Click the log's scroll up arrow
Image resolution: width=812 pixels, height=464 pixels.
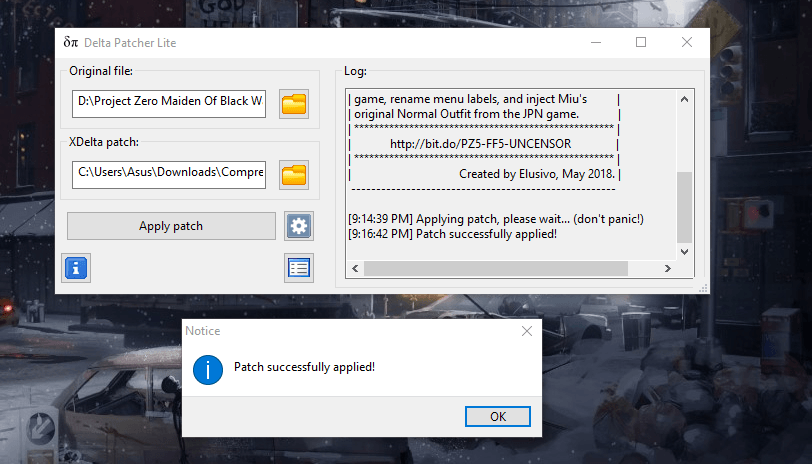coord(684,99)
